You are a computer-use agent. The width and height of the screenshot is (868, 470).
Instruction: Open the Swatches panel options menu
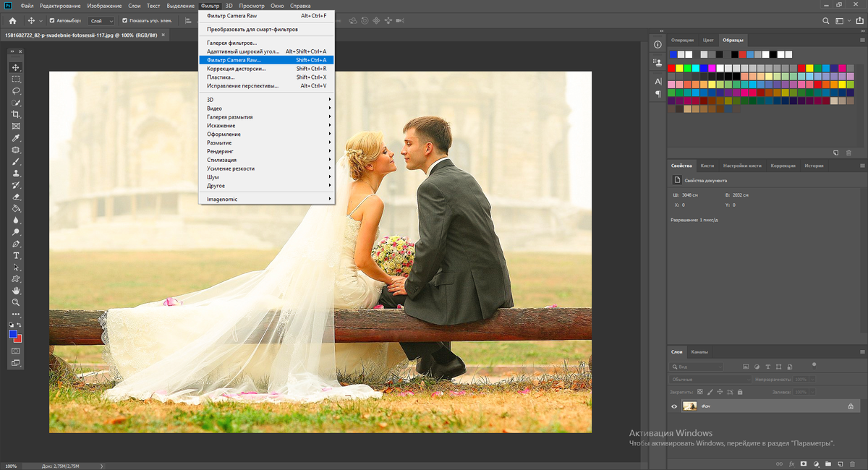pyautogui.click(x=861, y=40)
